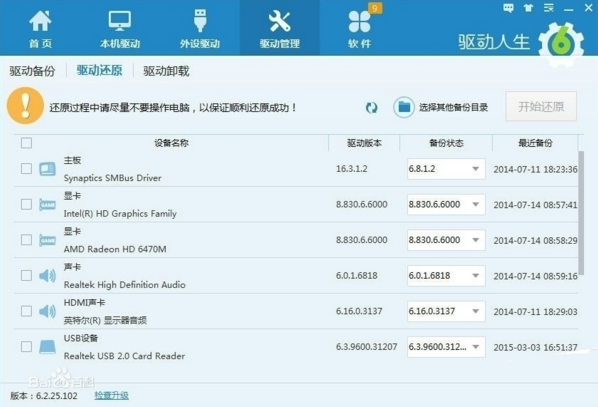Click speaker icon for Realtek High Definition Audio
This screenshot has height=407, width=598.
pos(47,275)
